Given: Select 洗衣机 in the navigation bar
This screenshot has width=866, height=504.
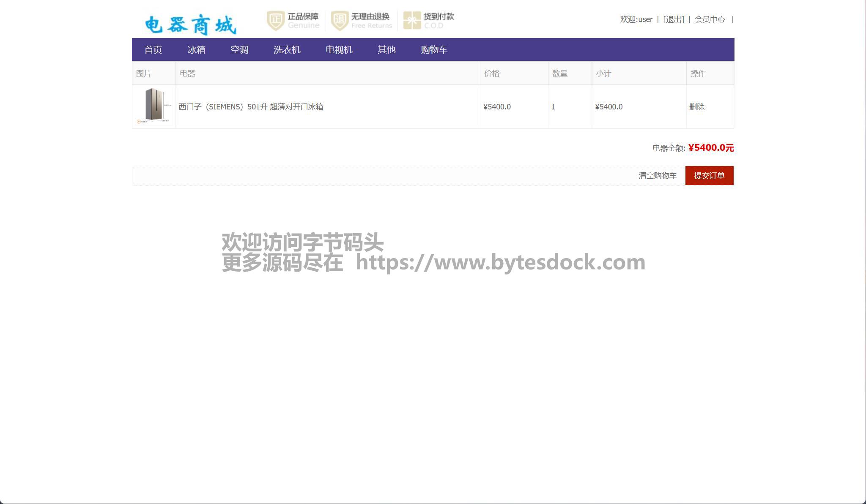Looking at the screenshot, I should coord(287,50).
